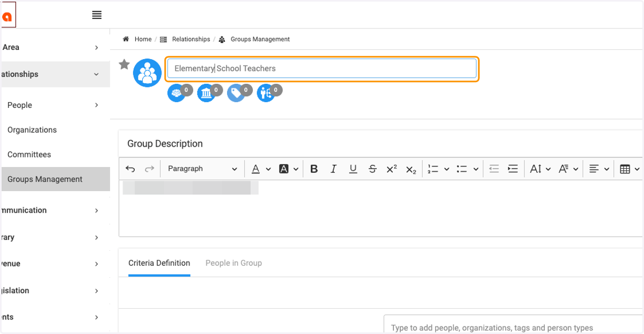
Task: Insert a numbered list
Action: click(433, 169)
